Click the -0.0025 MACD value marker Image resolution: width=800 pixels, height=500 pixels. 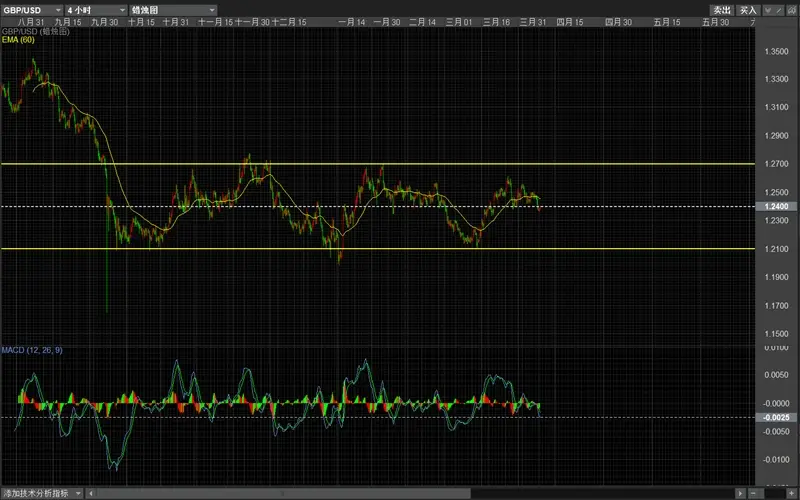(x=776, y=417)
